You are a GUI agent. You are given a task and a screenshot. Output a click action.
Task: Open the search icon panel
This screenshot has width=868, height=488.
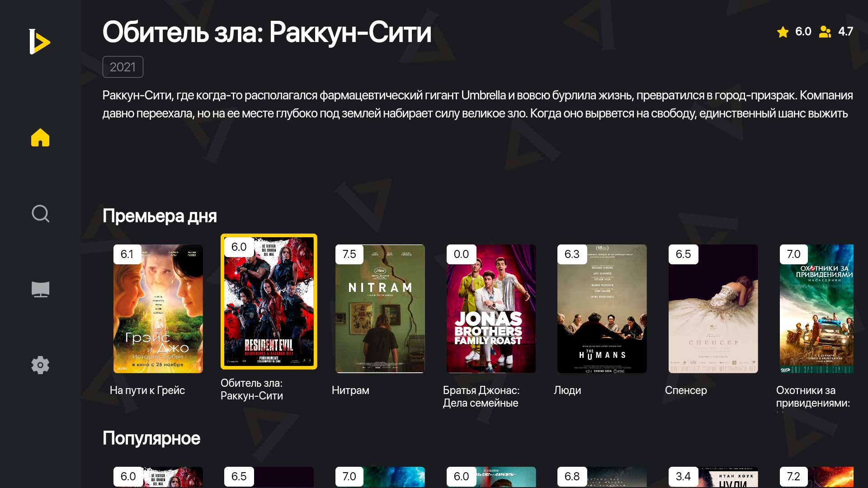point(41,213)
